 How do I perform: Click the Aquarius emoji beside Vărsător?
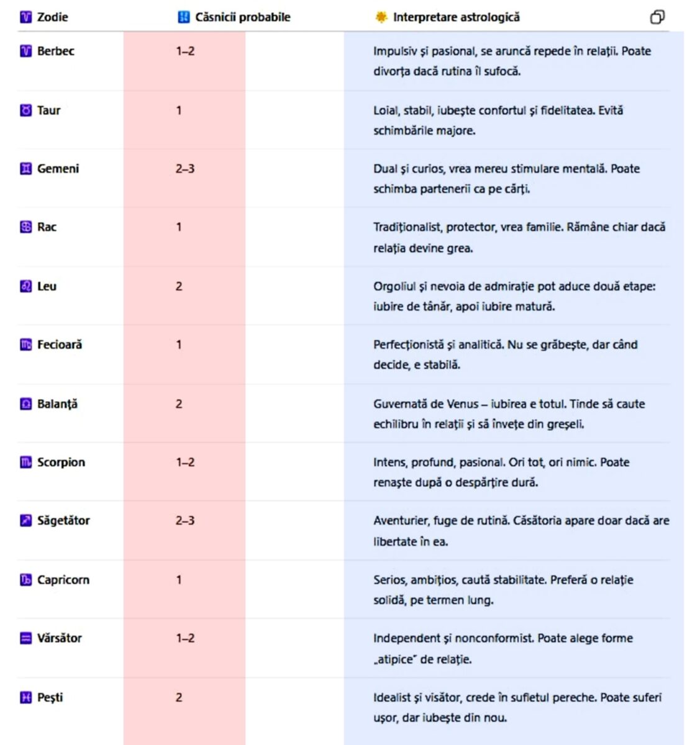[25, 638]
